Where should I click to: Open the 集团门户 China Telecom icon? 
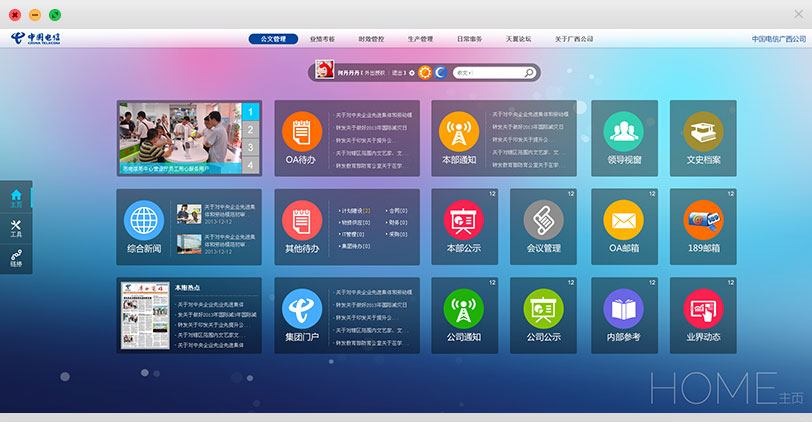pyautogui.click(x=302, y=309)
